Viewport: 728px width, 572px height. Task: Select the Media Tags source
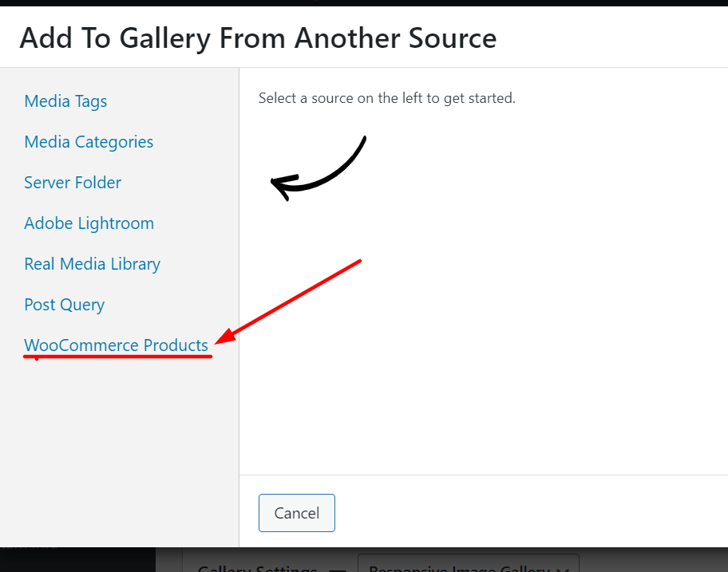[65, 101]
